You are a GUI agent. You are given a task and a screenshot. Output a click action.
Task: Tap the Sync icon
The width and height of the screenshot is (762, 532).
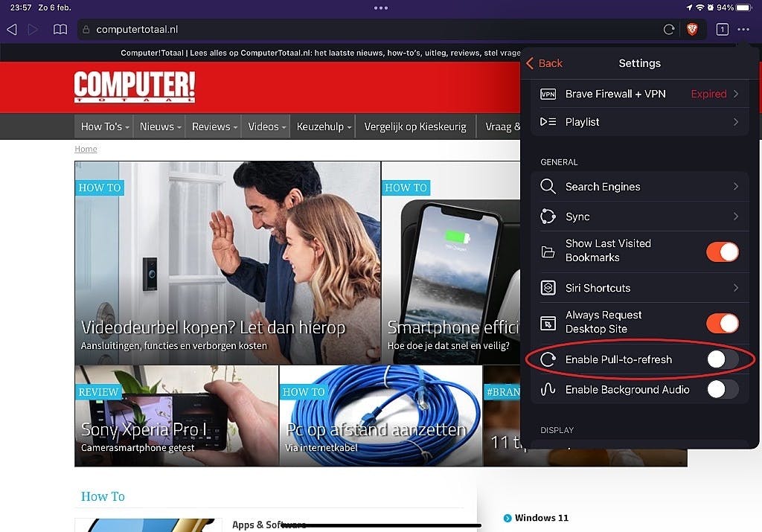pos(548,217)
